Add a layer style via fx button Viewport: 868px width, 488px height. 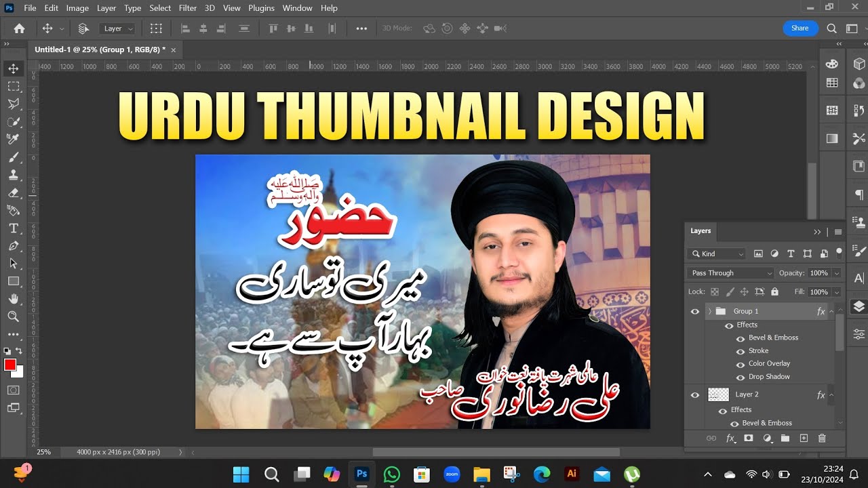click(730, 439)
